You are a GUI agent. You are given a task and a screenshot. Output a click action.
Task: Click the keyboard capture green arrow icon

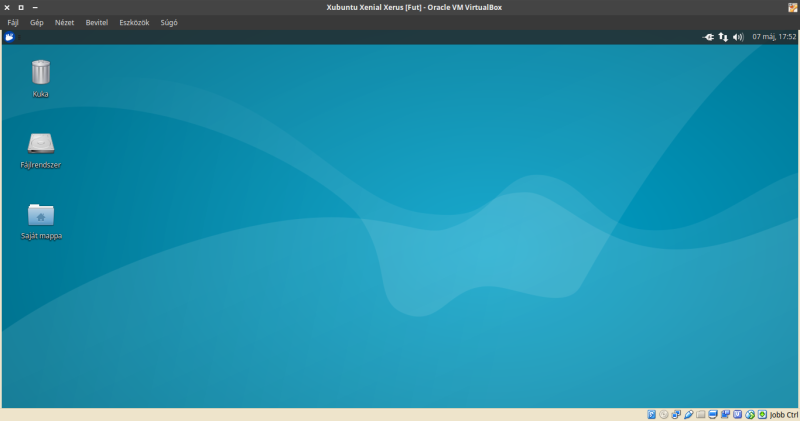pos(762,414)
